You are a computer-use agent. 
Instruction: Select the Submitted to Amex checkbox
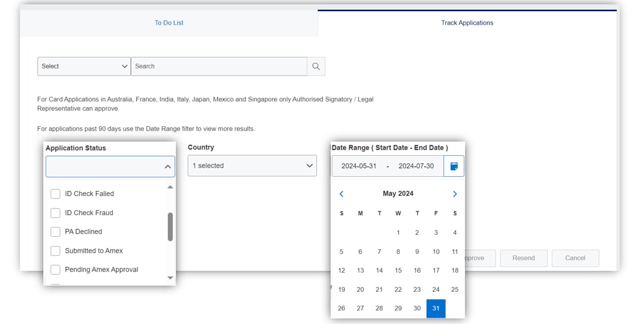[x=55, y=251]
